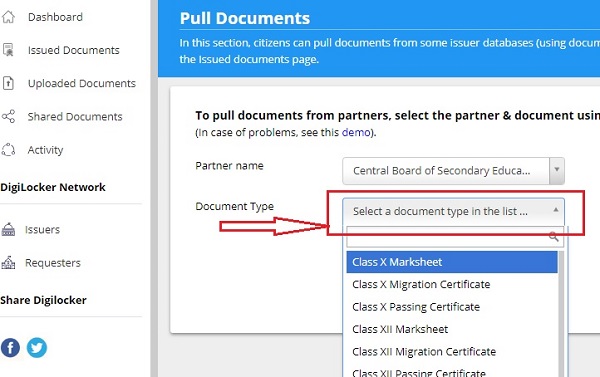This screenshot has width=600, height=377.
Task: Open Uploaded Documents page
Action: 82,83
